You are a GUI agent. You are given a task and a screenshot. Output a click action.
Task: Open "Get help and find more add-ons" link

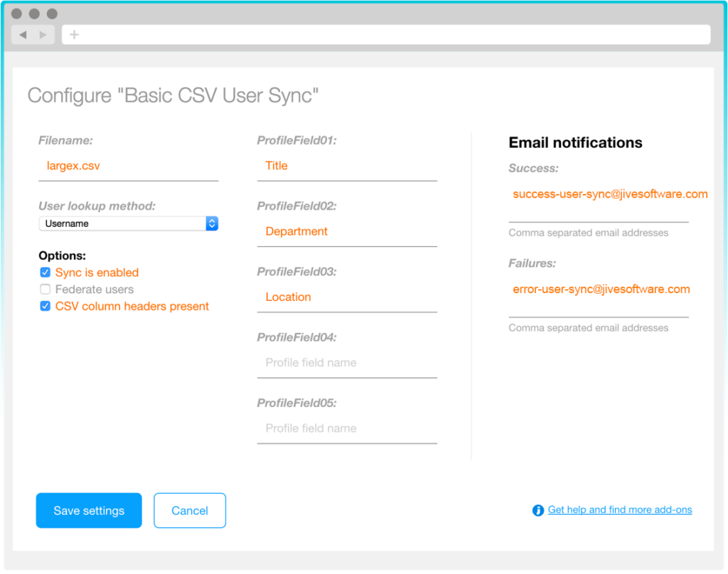tap(619, 510)
